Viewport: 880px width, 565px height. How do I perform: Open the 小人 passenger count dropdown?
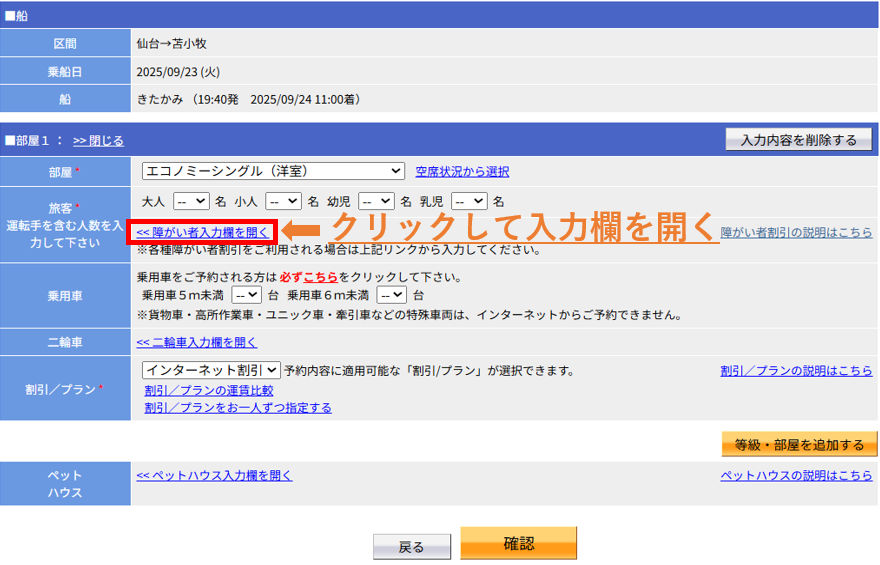pyautogui.click(x=283, y=202)
